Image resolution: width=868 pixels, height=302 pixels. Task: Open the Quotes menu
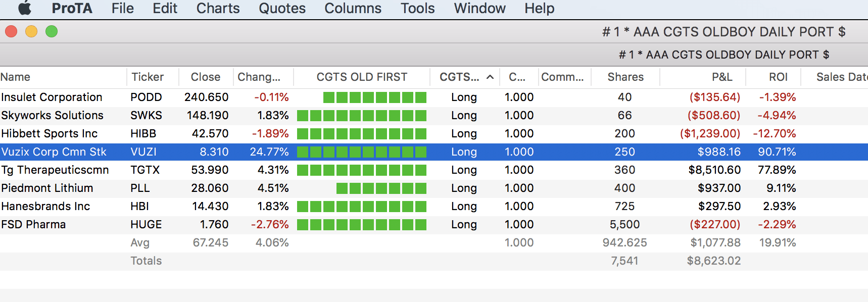pos(282,8)
